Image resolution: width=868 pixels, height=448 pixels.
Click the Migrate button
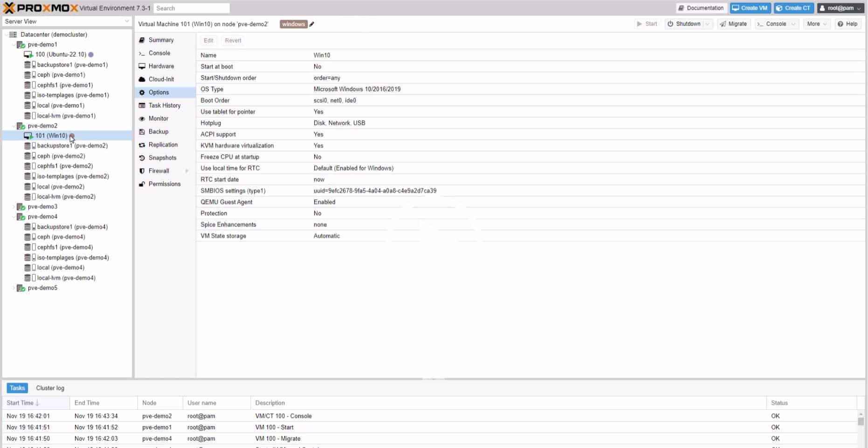click(x=733, y=24)
